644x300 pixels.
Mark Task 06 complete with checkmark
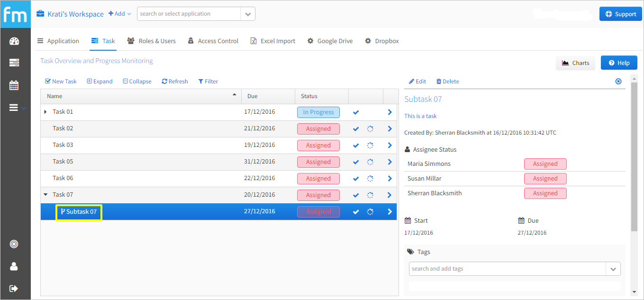[x=356, y=179]
